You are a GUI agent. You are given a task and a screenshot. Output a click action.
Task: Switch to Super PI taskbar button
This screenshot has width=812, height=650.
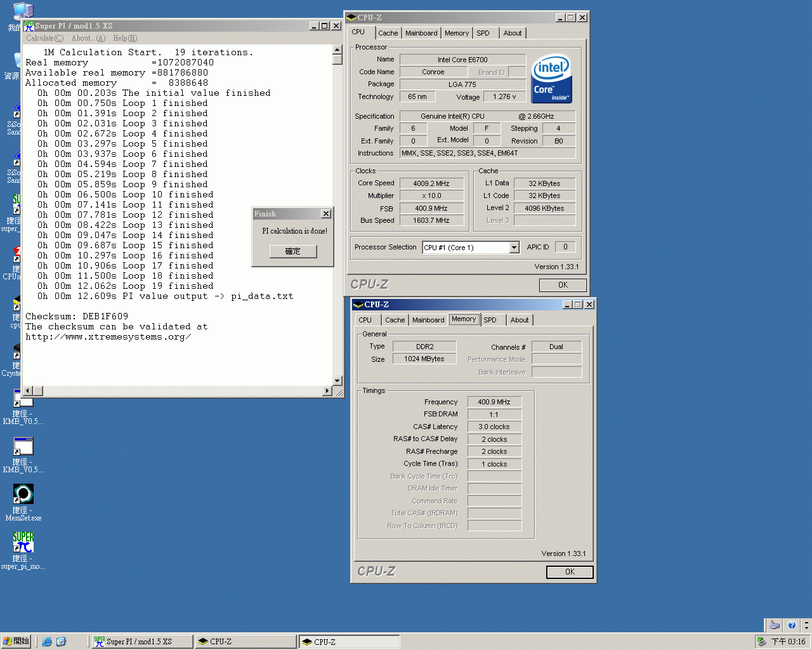tap(142, 642)
